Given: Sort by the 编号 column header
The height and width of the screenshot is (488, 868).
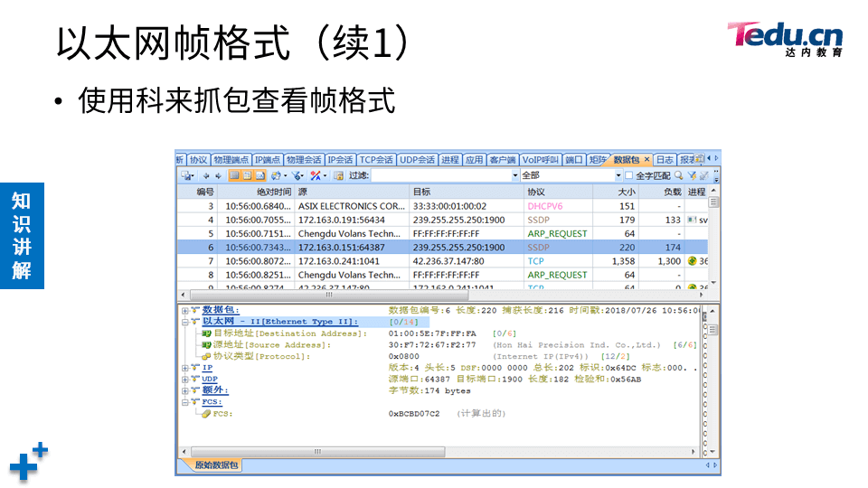Looking at the screenshot, I should coord(198,192).
